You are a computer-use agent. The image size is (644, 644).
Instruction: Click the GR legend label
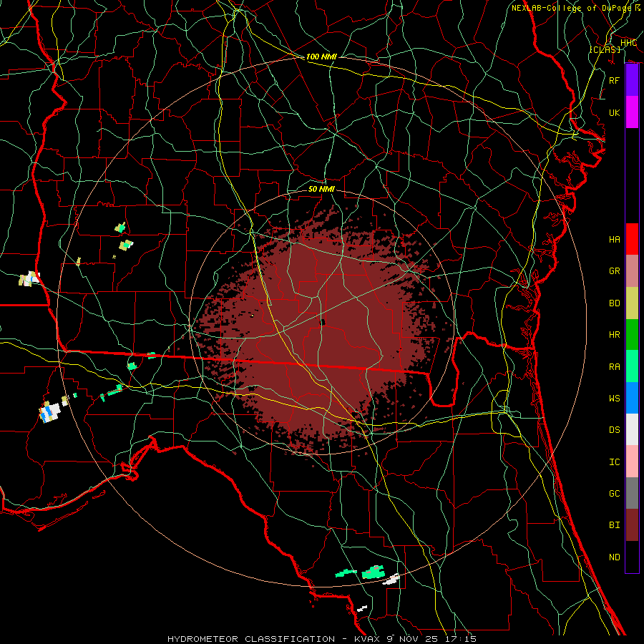(x=614, y=271)
